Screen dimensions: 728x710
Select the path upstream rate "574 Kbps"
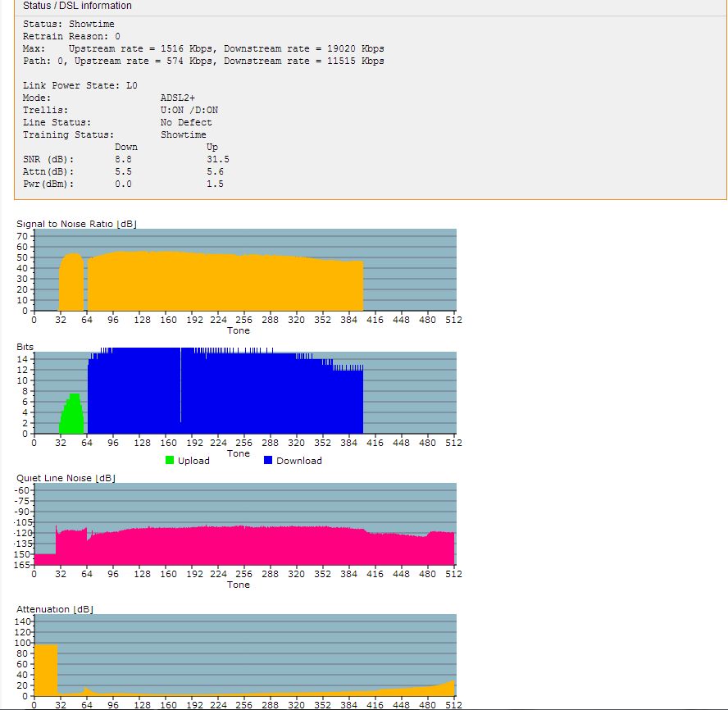coord(189,61)
